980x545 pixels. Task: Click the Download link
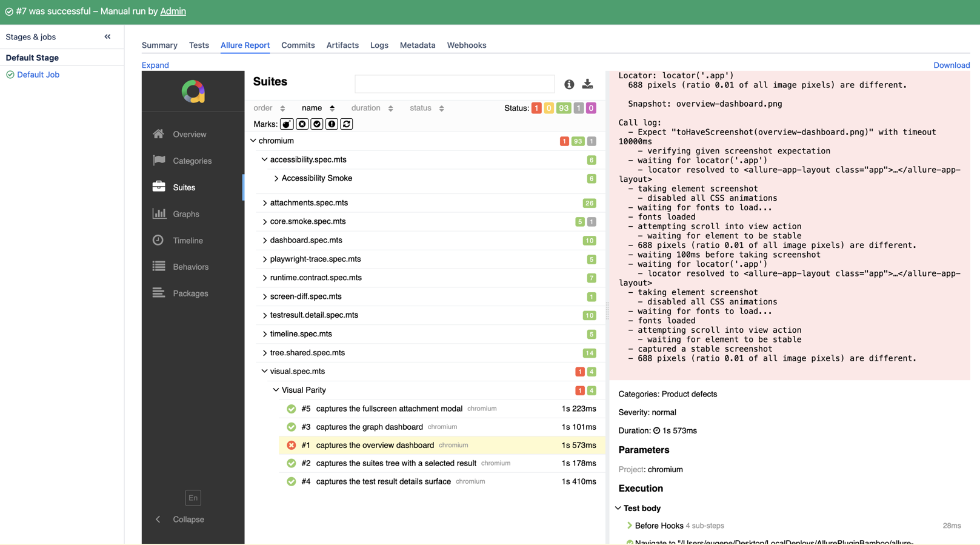952,65
